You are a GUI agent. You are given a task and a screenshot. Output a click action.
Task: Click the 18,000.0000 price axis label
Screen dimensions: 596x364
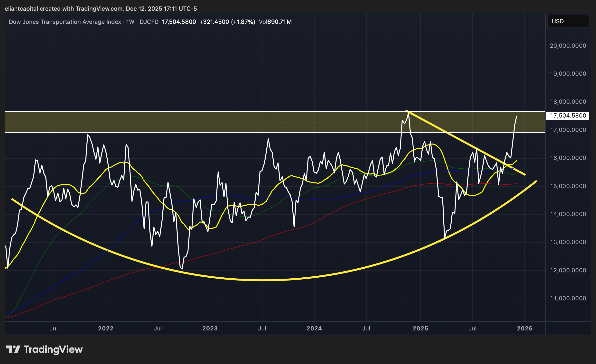coord(568,102)
